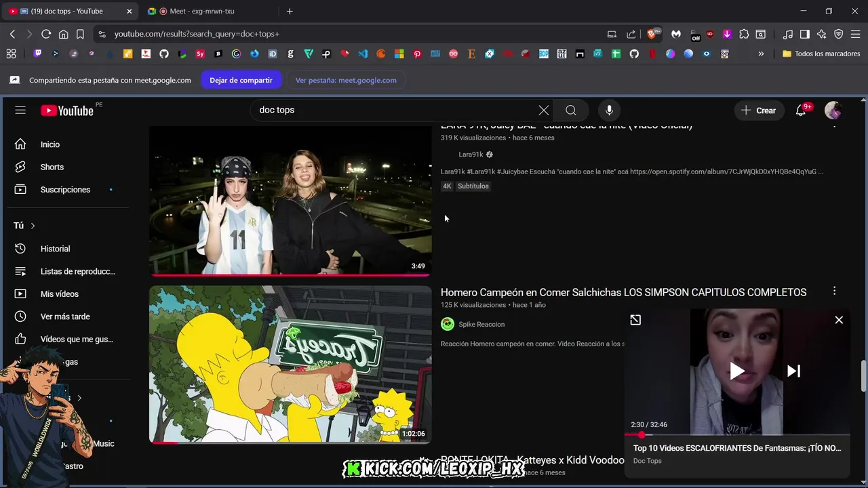Open the Lara91k music video thumbnail

click(x=290, y=201)
